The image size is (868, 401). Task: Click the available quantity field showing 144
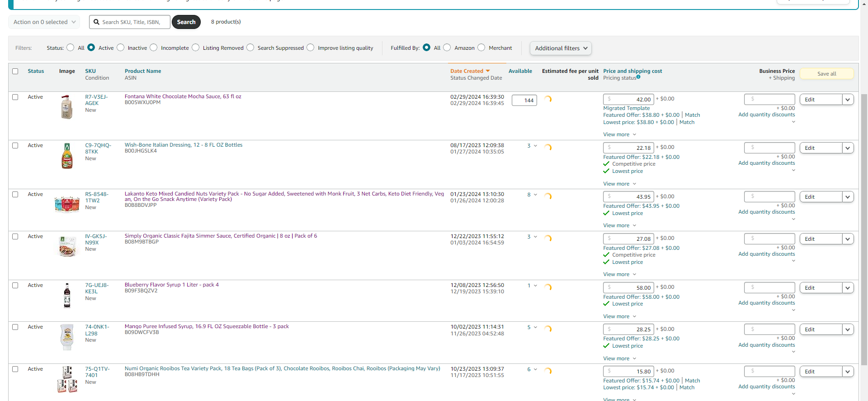coord(524,100)
